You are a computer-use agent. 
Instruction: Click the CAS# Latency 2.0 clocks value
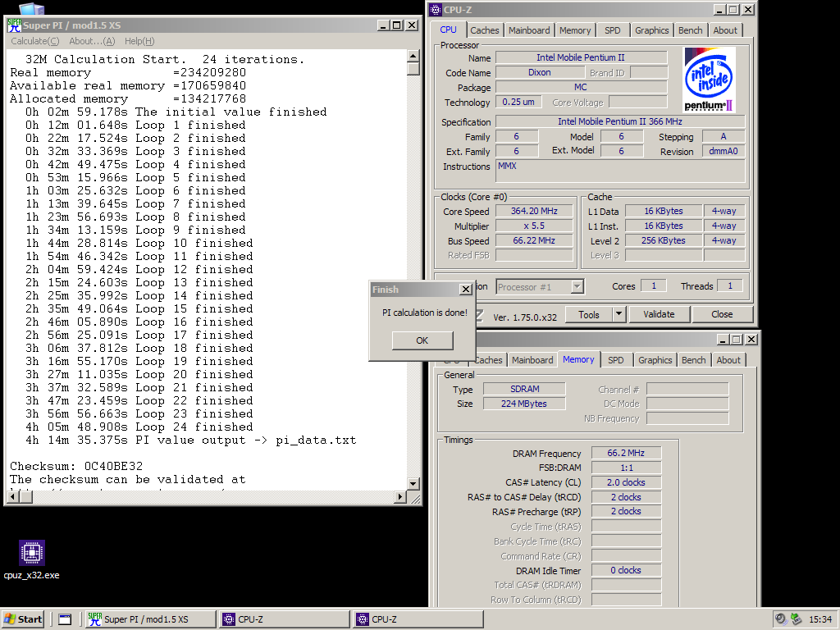click(x=626, y=482)
